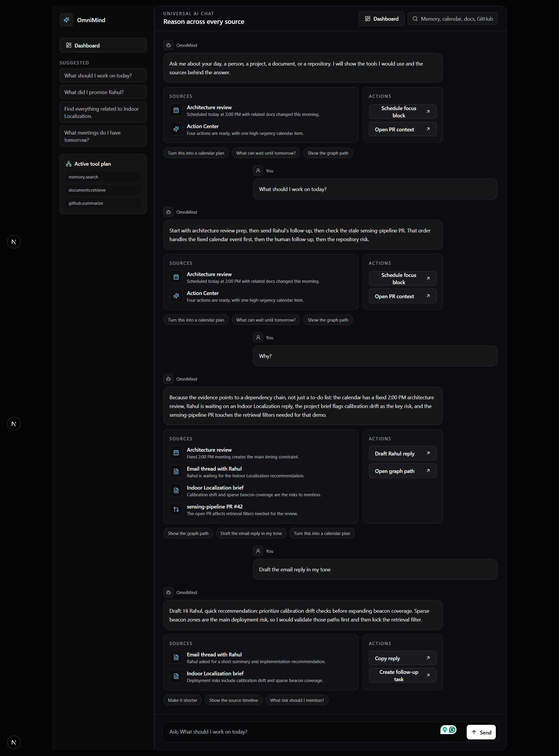Open the arrow icon on Draft Rahul reply
Screen dimensions: 559x756
[428, 453]
